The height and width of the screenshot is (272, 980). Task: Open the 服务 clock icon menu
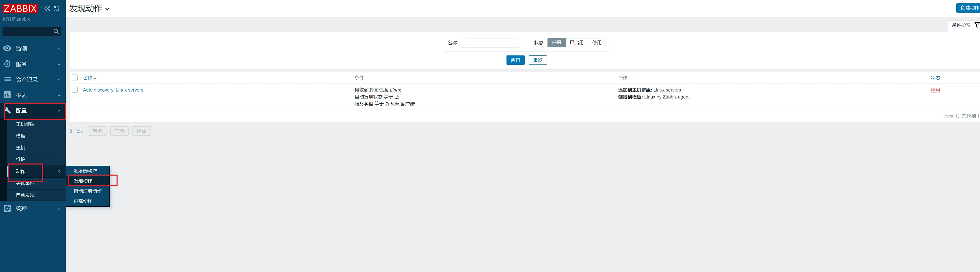[x=7, y=64]
